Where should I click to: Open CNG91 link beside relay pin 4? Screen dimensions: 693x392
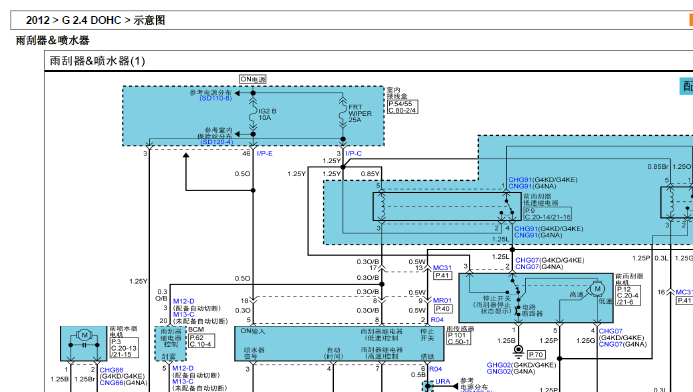point(526,235)
